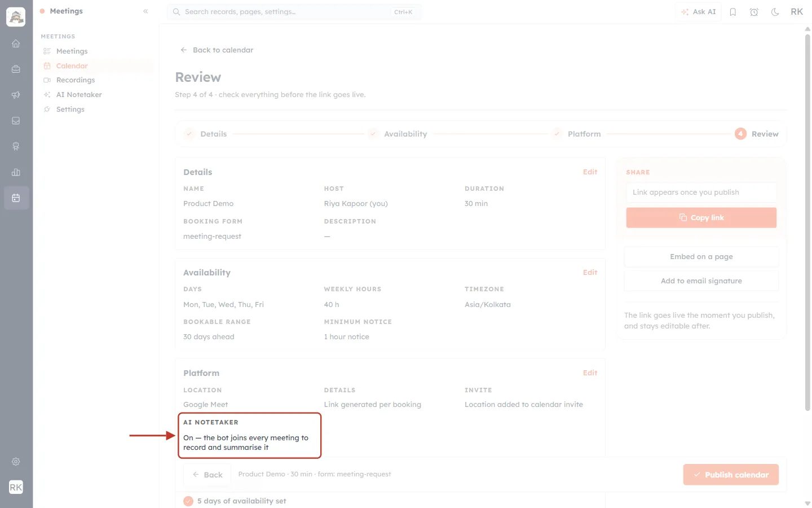
Task: Collapse the Meetings sidebar with double chevron
Action: click(x=145, y=11)
